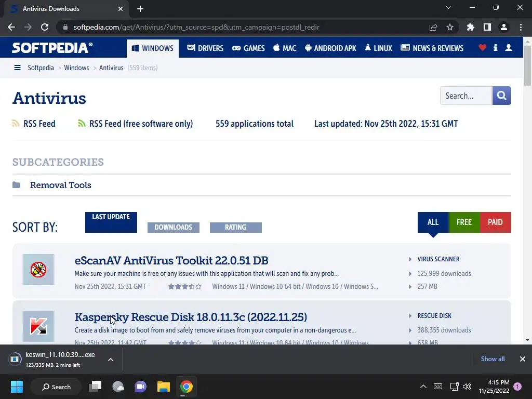Share this page from the address bar
Screen dimensions: 532x399
[433, 27]
